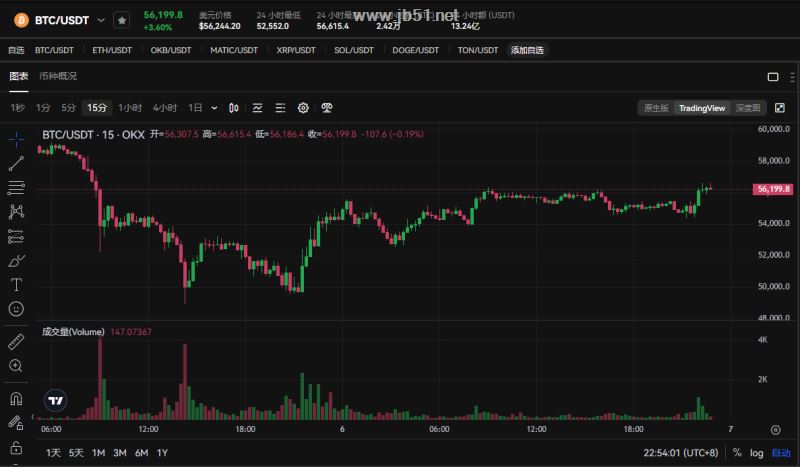The width and height of the screenshot is (800, 467).
Task: Switch to the 图表 tab
Action: click(x=18, y=77)
